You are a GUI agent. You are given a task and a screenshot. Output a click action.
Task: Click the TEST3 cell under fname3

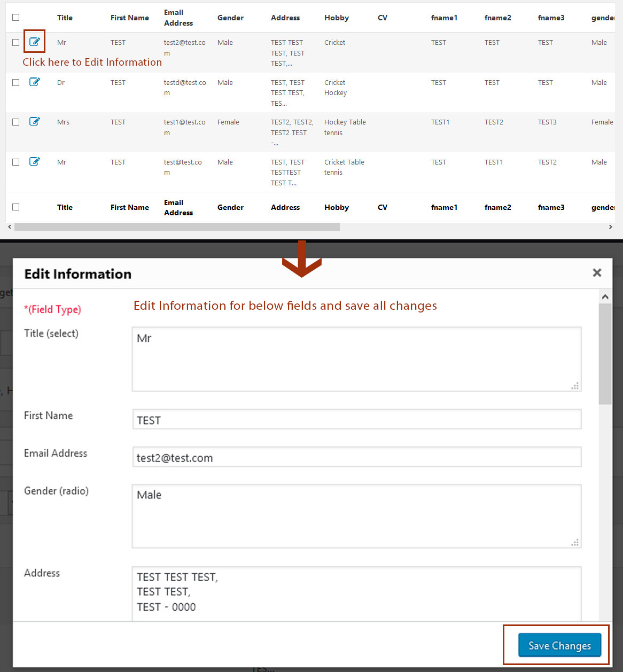coord(547,122)
